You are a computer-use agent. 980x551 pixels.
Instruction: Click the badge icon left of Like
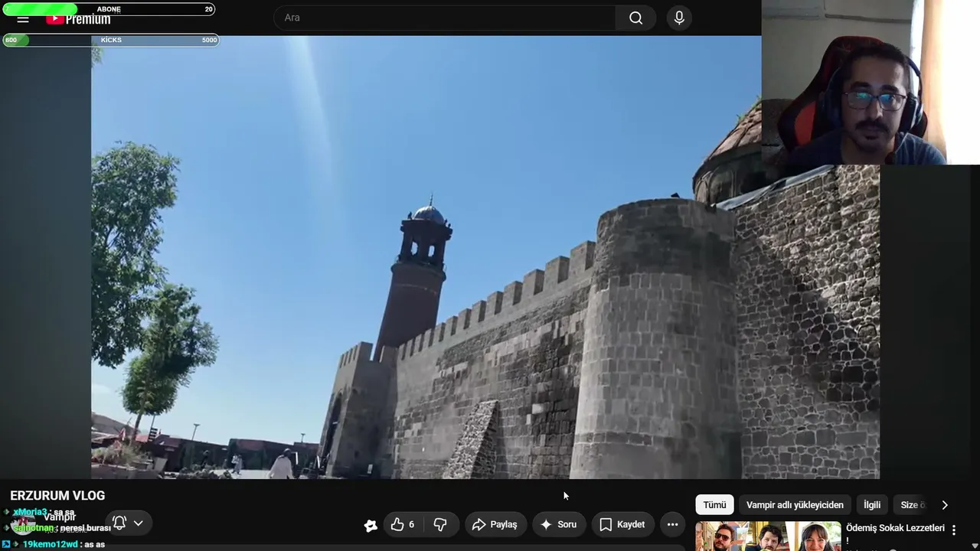371,525
